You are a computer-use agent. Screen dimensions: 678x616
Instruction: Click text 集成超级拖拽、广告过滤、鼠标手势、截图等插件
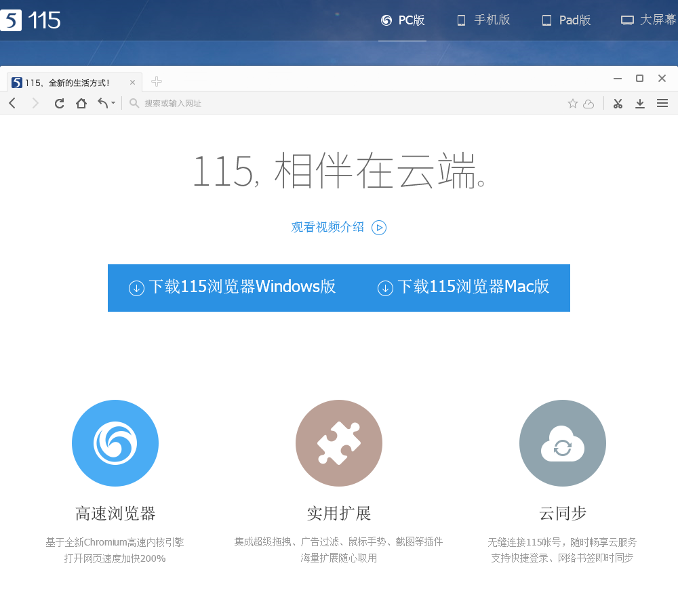coord(338,541)
